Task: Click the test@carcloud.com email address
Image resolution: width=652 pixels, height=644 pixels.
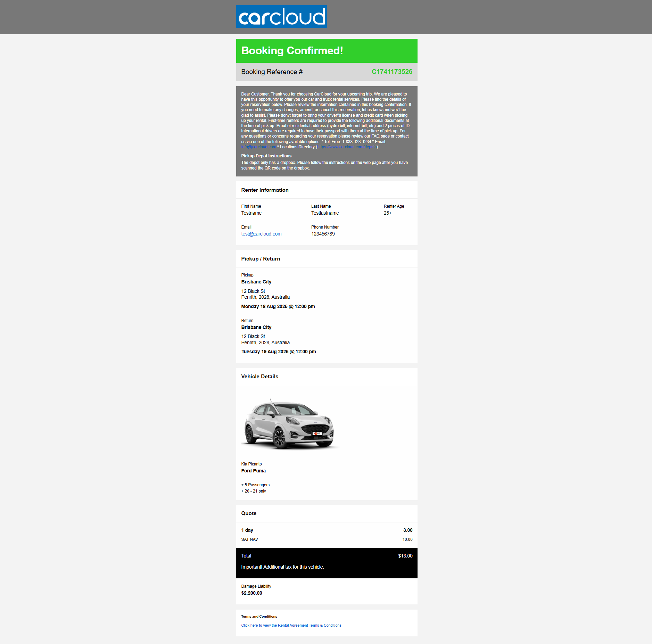Action: [x=261, y=234]
